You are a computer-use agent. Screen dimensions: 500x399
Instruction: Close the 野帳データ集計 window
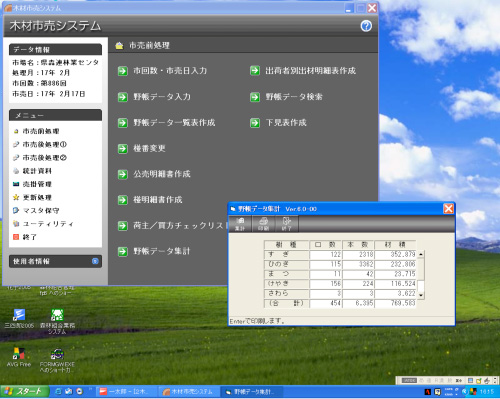tap(448, 209)
